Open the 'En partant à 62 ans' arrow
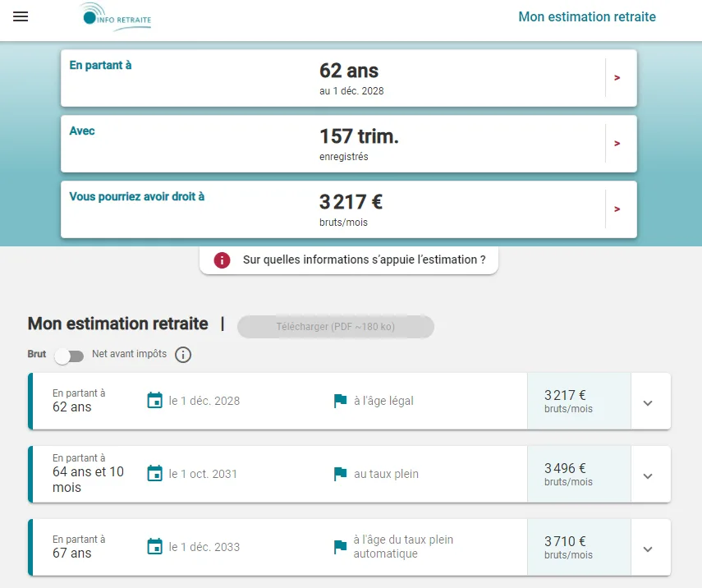This screenshot has height=588, width=702. pyautogui.click(x=617, y=78)
